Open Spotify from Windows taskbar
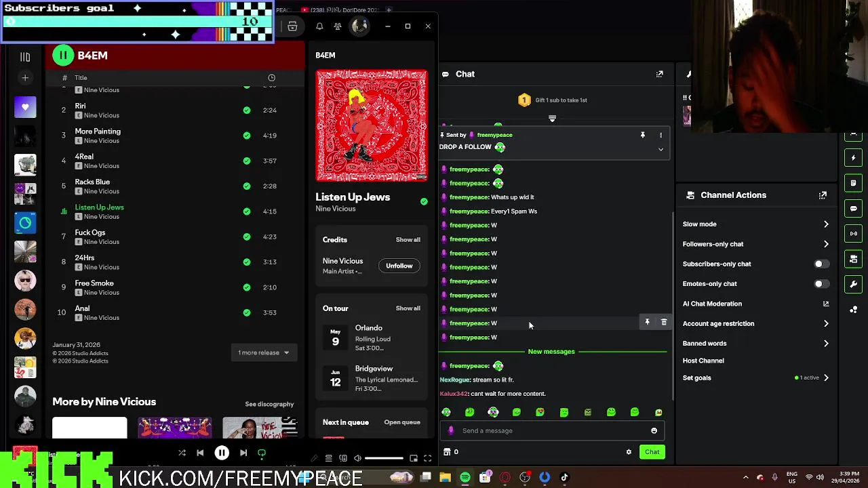This screenshot has height=488, width=868. (x=465, y=478)
